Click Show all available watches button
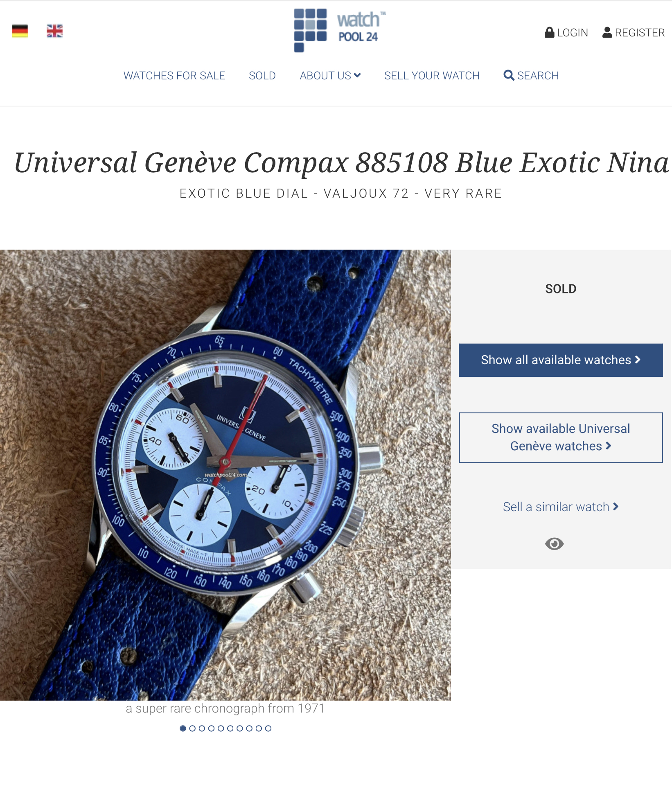Viewport: 672px width, 789px height. coord(561,360)
